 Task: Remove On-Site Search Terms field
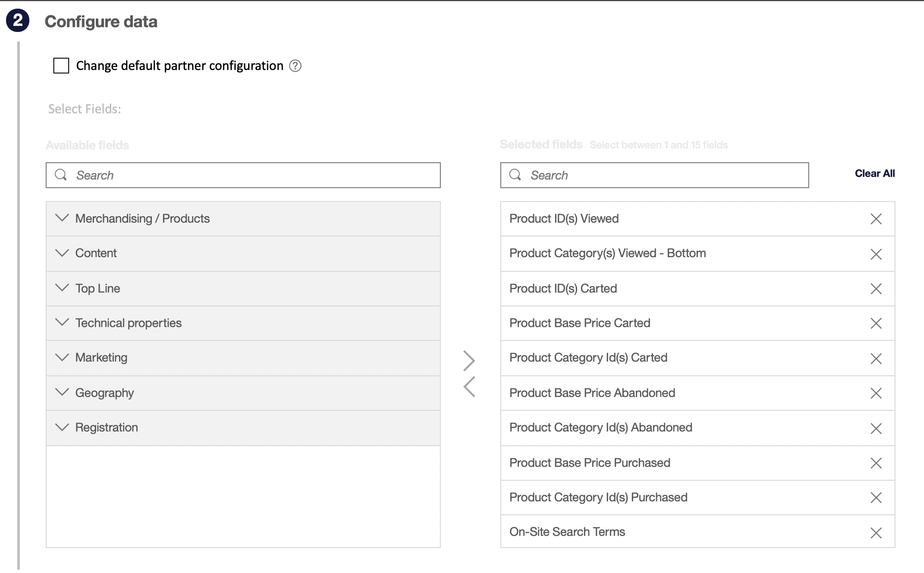tap(876, 533)
